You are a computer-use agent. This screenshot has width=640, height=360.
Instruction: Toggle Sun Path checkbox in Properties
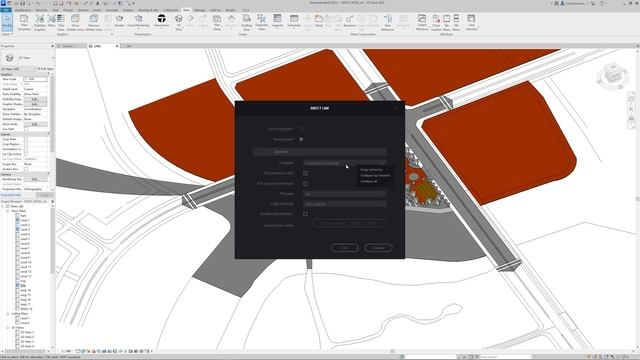pos(26,129)
